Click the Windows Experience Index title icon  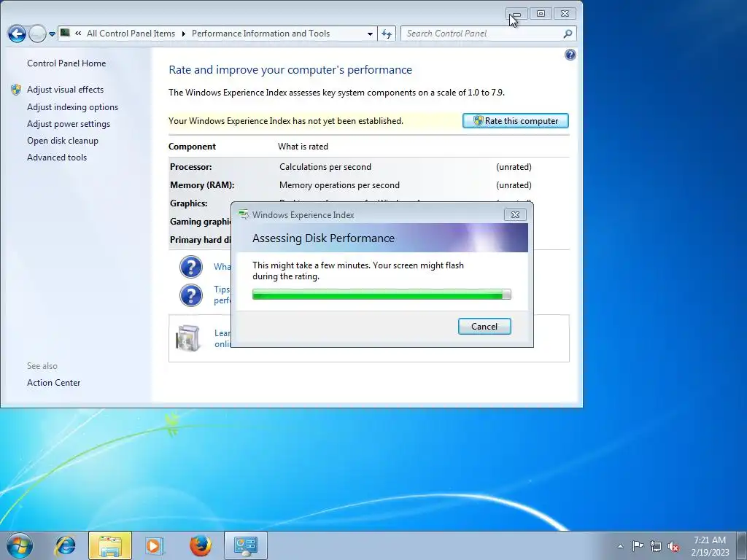point(244,215)
